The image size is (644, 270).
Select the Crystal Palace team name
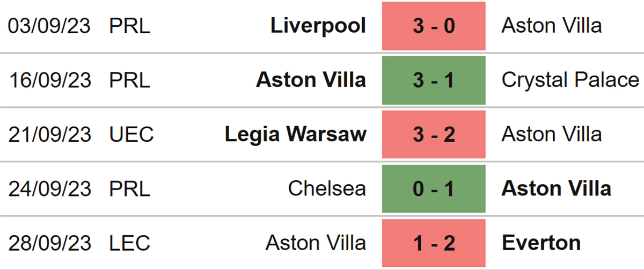570,80
